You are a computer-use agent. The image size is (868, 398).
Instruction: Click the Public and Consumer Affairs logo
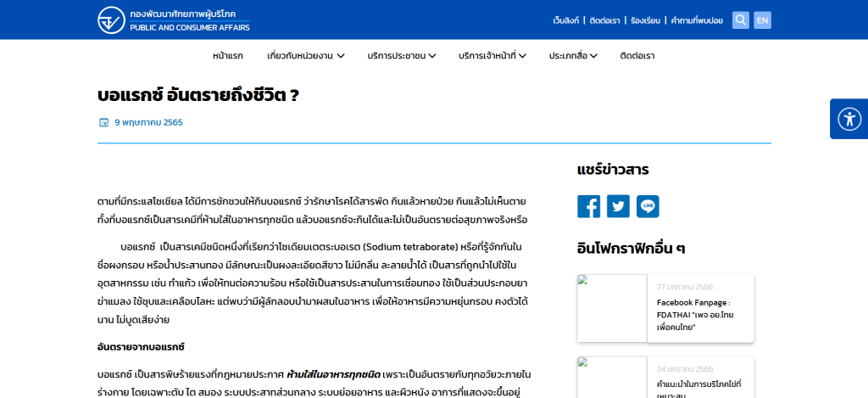tap(173, 20)
